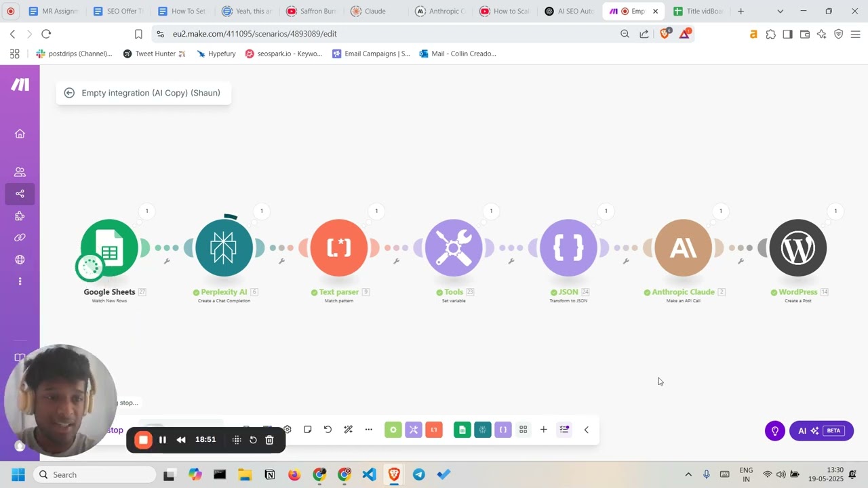868x488 pixels.
Task: Add favorite with plus icon in toolbar
Action: [543, 430]
